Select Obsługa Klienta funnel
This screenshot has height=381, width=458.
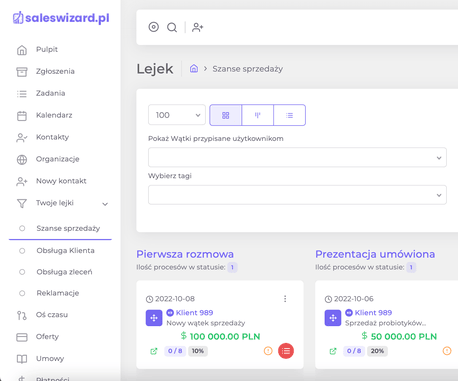point(65,250)
